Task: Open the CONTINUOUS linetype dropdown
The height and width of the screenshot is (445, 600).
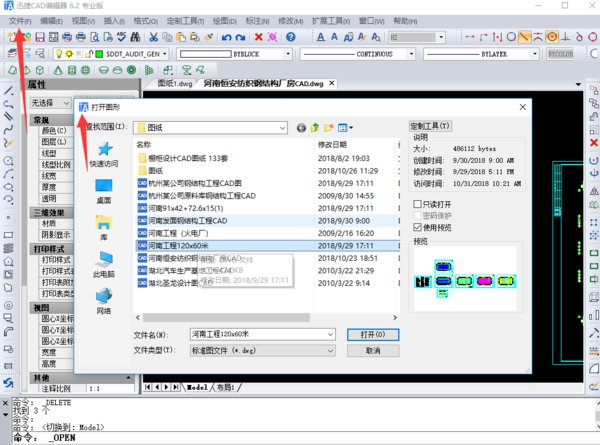Action: point(411,54)
